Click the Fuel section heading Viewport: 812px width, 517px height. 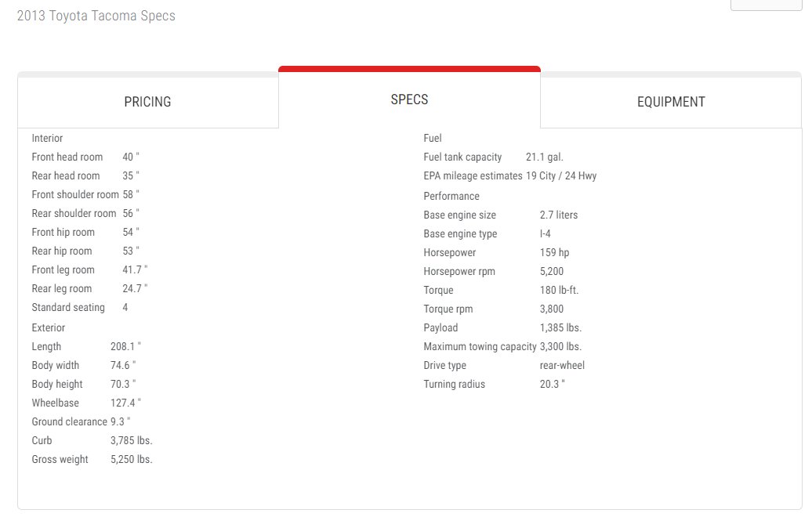click(433, 138)
